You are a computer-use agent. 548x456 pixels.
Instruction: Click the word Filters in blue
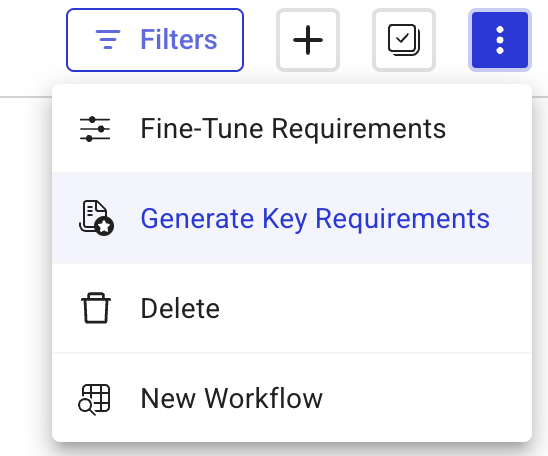coord(179,39)
